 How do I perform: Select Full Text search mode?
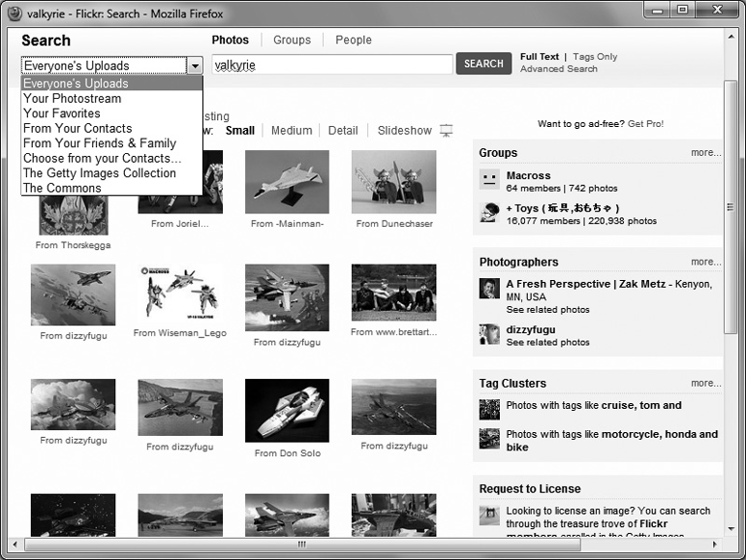[x=540, y=57]
